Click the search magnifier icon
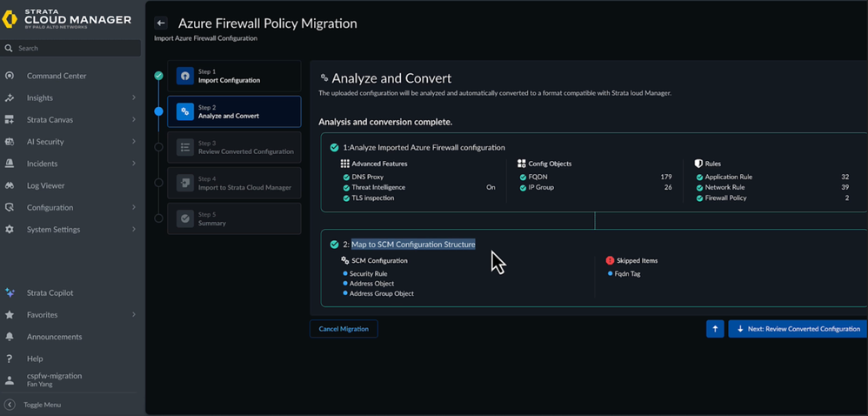The height and width of the screenshot is (416, 868). [x=9, y=48]
